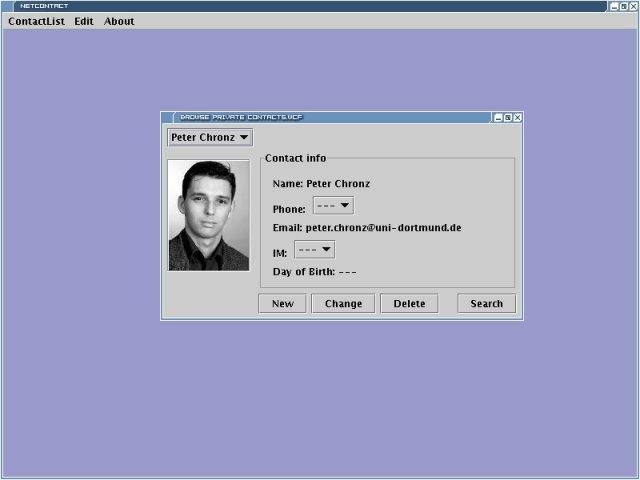Screen dimensions: 640x480
Task: Open the ContactList menu
Action: (x=36, y=21)
